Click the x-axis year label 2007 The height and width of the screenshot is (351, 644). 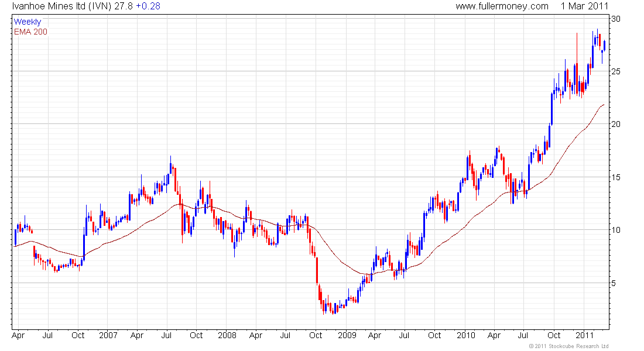click(108, 335)
